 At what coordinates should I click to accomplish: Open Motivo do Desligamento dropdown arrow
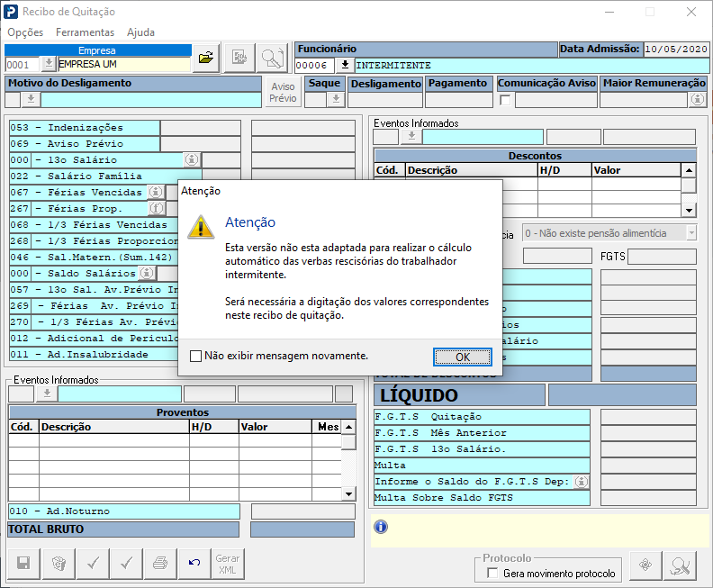[31, 99]
